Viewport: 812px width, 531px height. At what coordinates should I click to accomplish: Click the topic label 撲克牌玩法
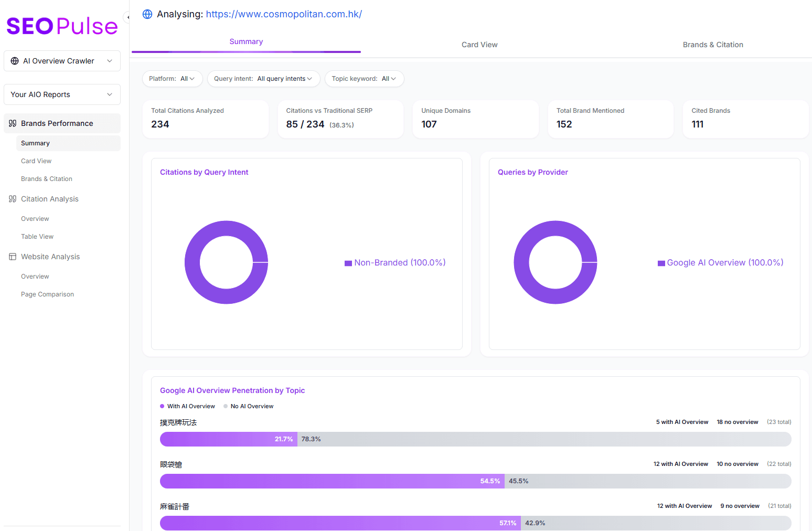[x=178, y=422]
